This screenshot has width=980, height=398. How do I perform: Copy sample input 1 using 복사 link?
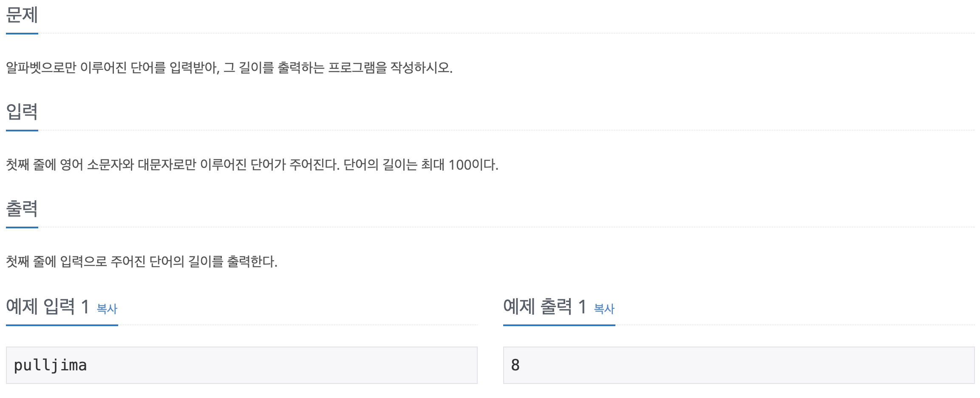(107, 309)
